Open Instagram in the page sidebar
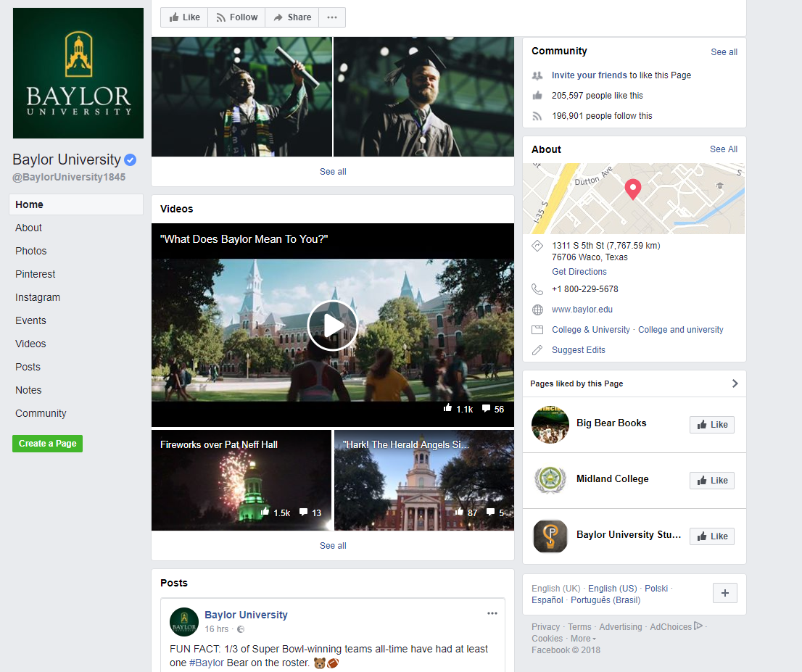The height and width of the screenshot is (672, 802). tap(38, 298)
